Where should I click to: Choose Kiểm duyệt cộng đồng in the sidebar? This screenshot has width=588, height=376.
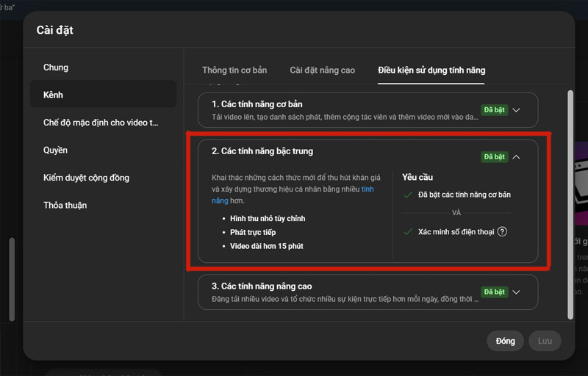click(87, 178)
